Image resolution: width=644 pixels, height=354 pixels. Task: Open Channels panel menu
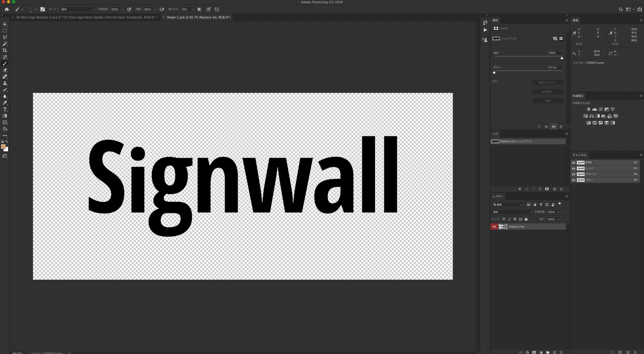(x=641, y=155)
